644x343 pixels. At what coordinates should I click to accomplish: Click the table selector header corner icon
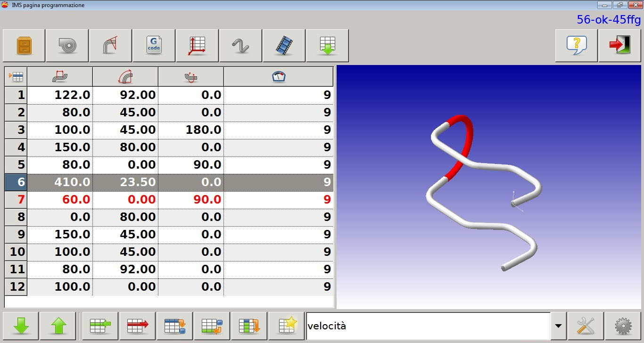coord(16,77)
